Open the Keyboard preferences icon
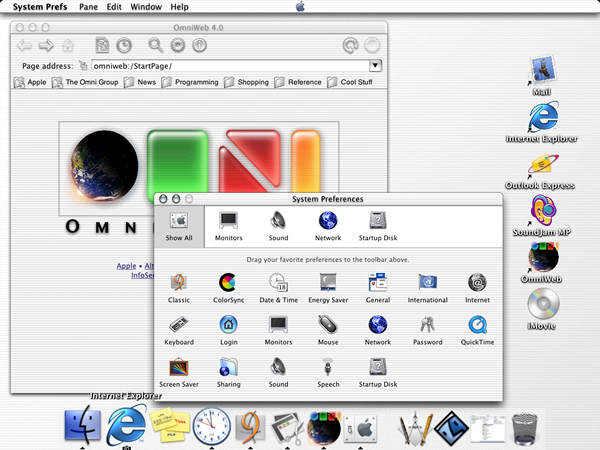The width and height of the screenshot is (600, 450). 178,326
